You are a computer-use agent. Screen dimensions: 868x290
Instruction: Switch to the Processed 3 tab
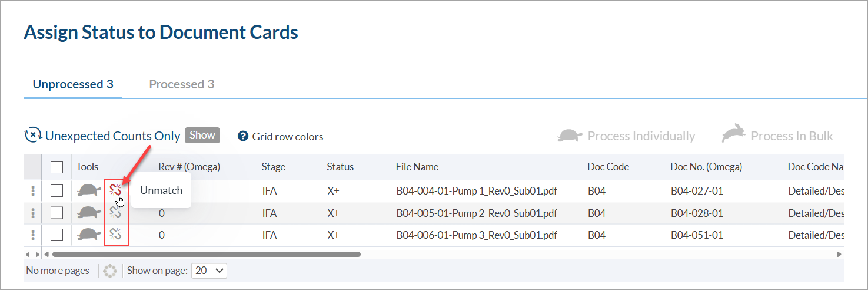tap(181, 84)
